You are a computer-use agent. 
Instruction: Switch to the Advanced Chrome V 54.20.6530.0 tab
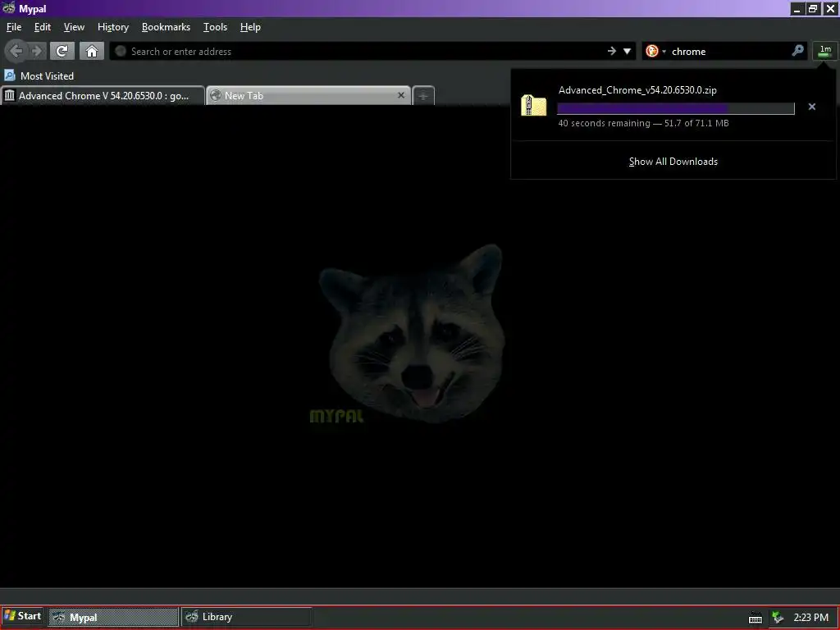click(103, 95)
